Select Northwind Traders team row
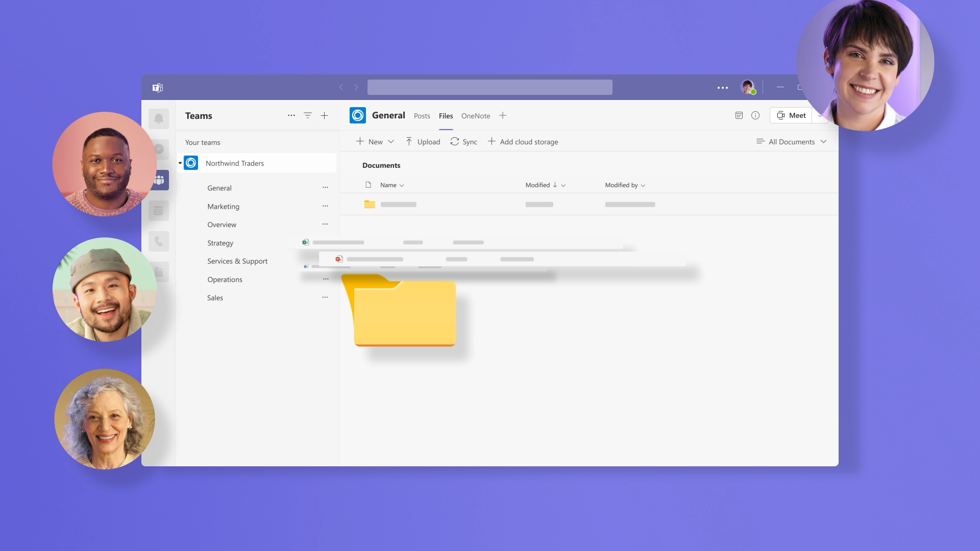Viewport: 980px width, 551px height. pos(257,163)
